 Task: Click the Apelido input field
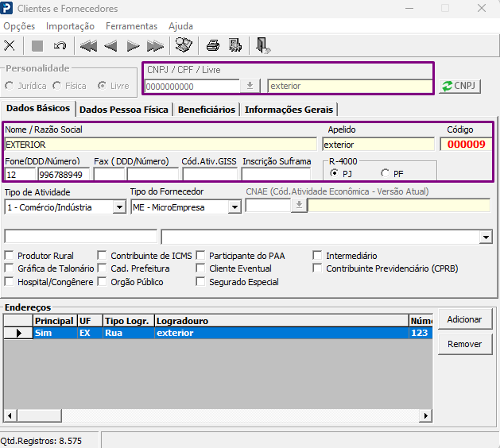(378, 145)
